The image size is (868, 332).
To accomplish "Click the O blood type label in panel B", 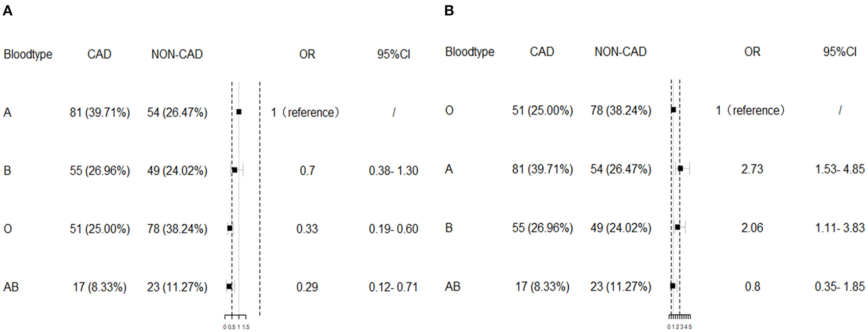I will 449,111.
